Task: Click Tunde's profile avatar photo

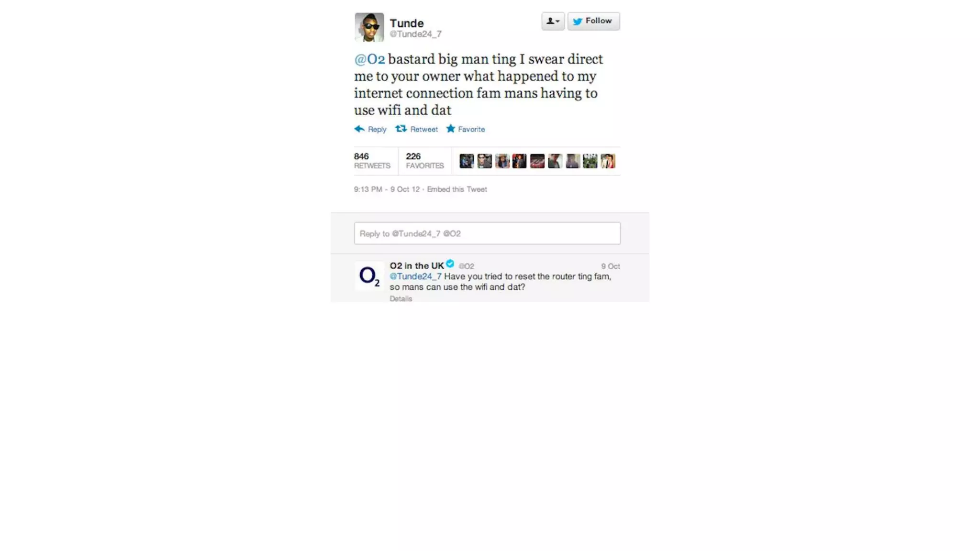Action: coord(369,27)
